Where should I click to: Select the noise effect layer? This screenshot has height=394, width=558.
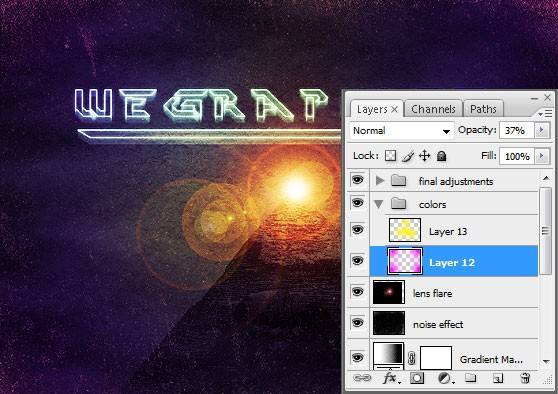(x=454, y=324)
